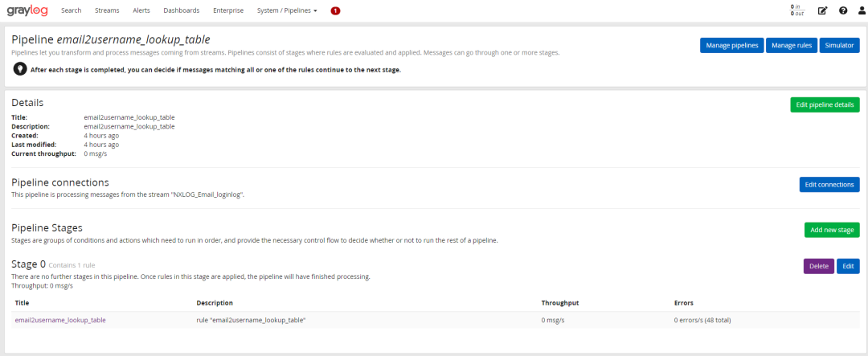
Task: Click the red notification badge
Action: click(335, 10)
